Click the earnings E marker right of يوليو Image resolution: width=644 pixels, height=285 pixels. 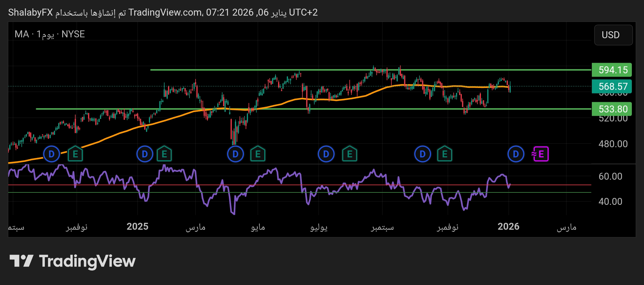tap(350, 154)
